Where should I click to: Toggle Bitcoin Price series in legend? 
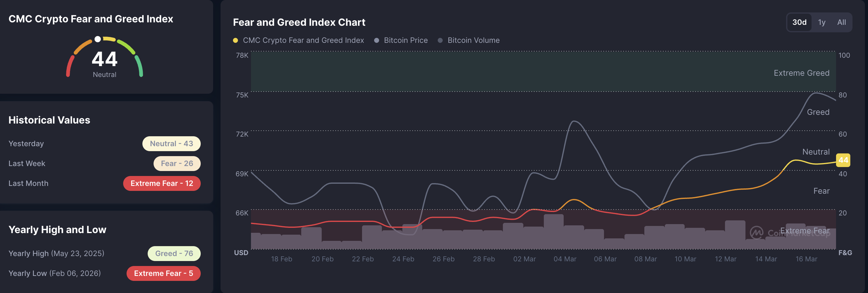point(401,40)
